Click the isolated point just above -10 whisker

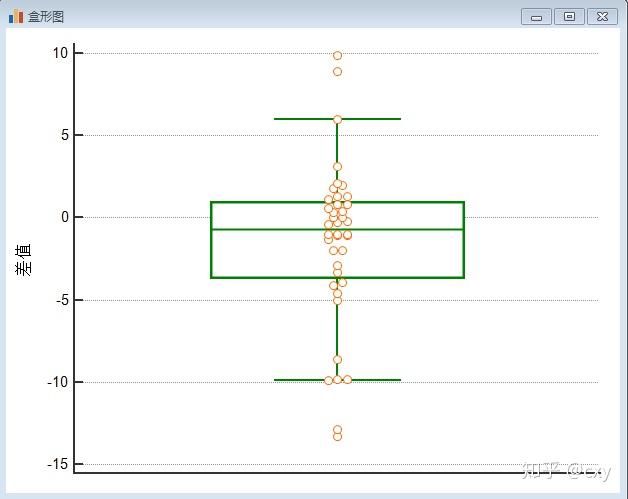point(338,360)
